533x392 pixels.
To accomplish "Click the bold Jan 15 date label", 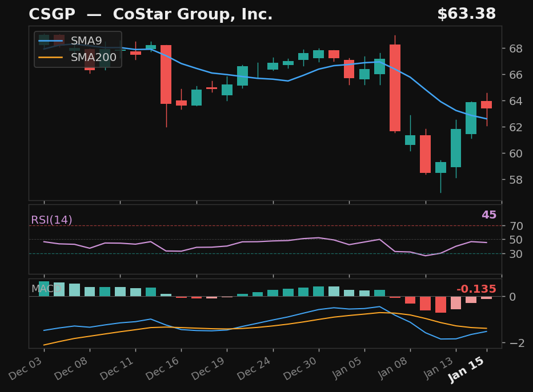I will (x=466, y=370).
